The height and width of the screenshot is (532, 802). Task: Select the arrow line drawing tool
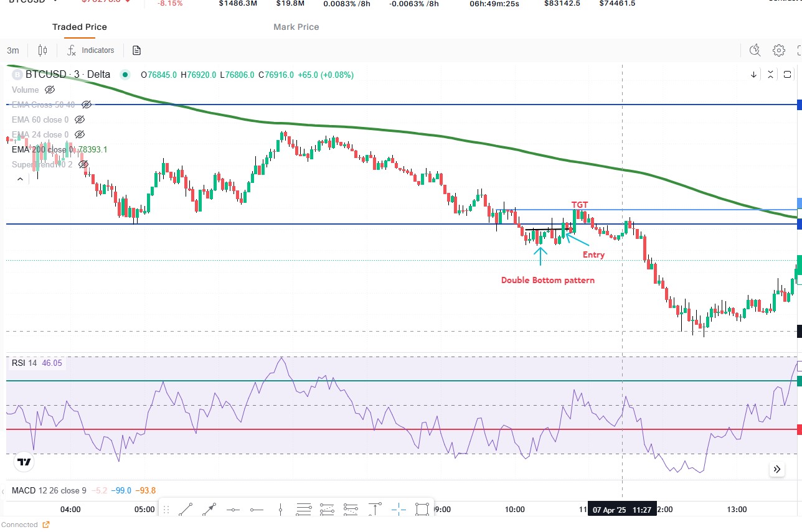[x=209, y=510]
